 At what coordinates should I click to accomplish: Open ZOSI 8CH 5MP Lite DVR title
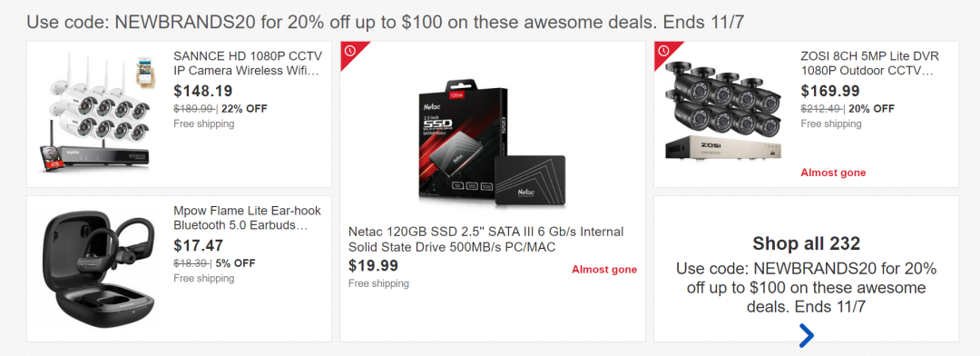click(869, 64)
